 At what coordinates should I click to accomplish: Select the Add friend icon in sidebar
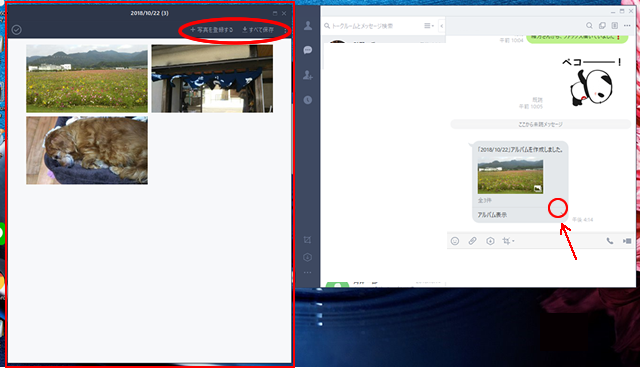(308, 75)
